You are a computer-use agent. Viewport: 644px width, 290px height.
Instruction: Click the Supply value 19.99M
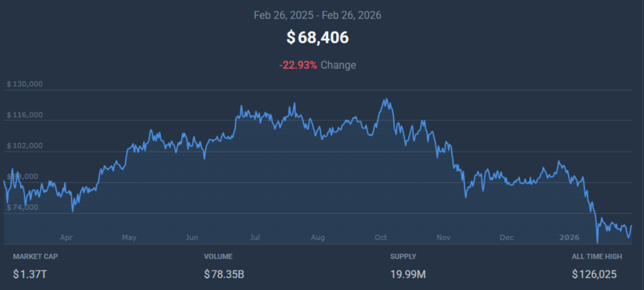(409, 274)
